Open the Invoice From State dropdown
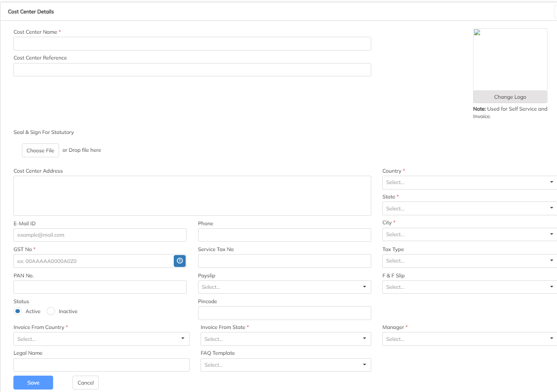This screenshot has height=392, width=557. [x=286, y=339]
